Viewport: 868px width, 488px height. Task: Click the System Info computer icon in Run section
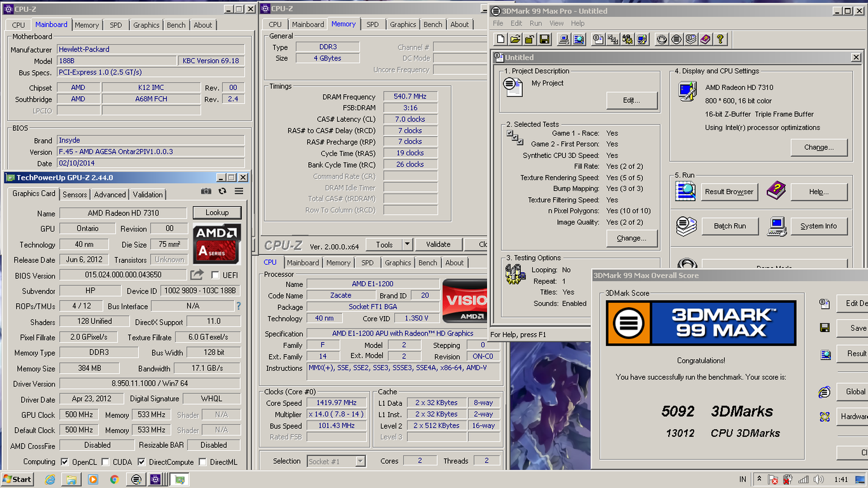777,226
